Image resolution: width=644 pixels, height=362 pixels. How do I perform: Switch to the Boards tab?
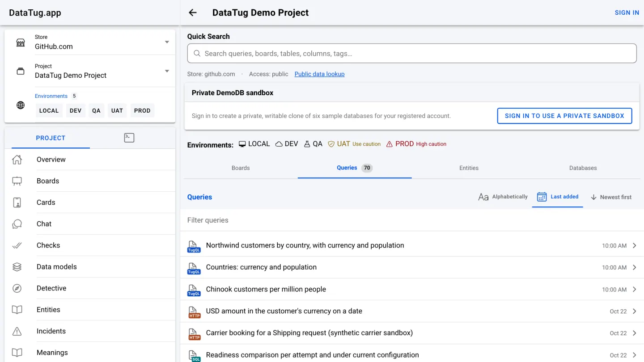click(x=241, y=168)
